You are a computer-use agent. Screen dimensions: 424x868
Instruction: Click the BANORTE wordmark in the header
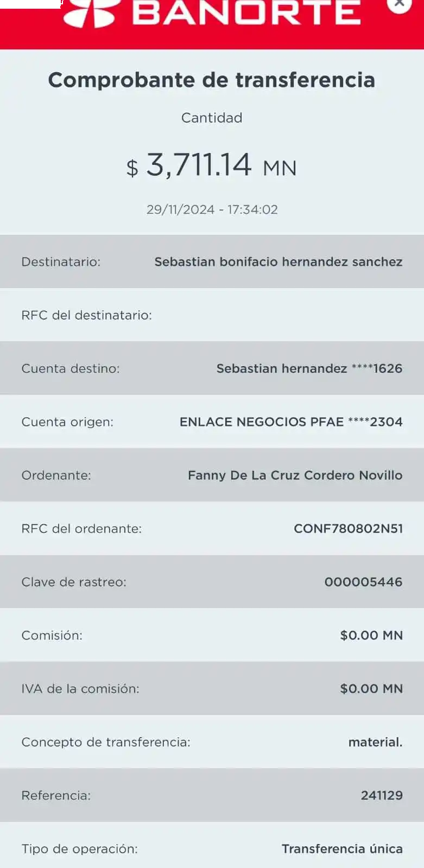[246, 12]
